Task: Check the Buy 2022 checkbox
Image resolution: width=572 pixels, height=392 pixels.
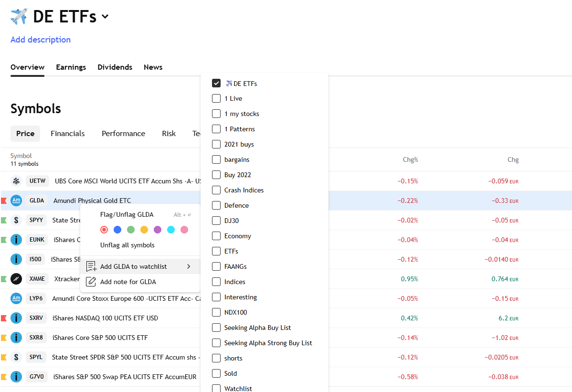Action: (216, 175)
